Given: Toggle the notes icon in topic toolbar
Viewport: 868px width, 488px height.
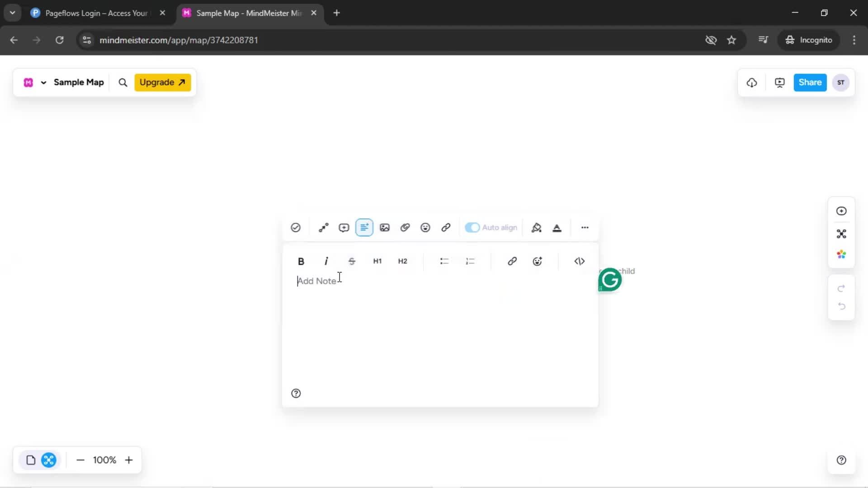Looking at the screenshot, I should click(x=364, y=228).
